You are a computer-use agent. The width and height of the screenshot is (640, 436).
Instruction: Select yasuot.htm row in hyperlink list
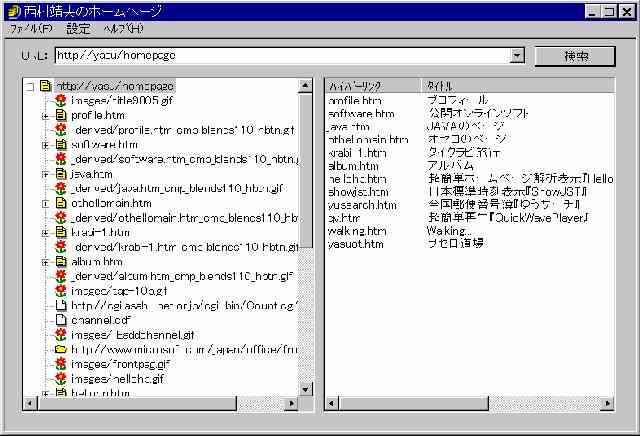point(356,245)
